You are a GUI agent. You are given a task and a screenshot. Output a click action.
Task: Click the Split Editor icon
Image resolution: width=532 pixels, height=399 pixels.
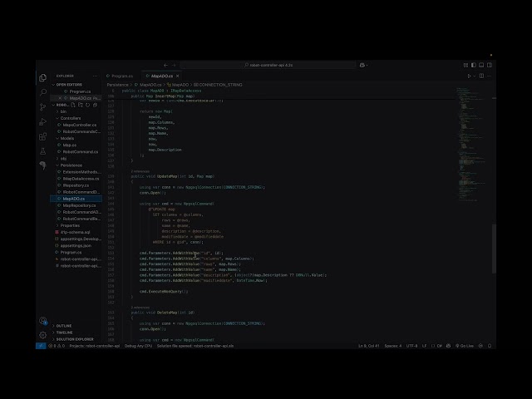coord(481,76)
